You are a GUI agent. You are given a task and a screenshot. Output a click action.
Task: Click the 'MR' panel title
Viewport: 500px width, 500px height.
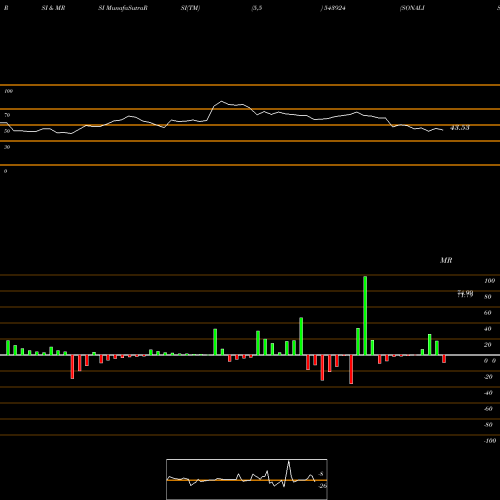[446, 260]
